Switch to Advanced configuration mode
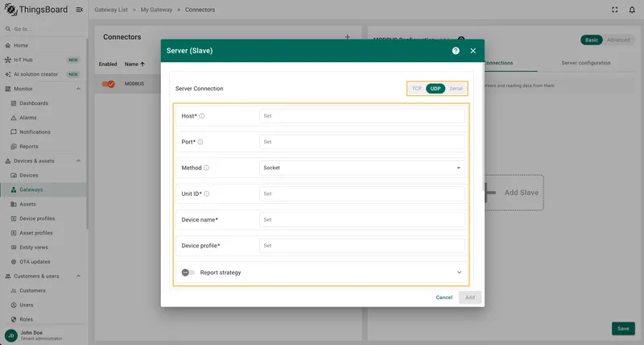Image resolution: width=644 pixels, height=345 pixels. coord(618,39)
